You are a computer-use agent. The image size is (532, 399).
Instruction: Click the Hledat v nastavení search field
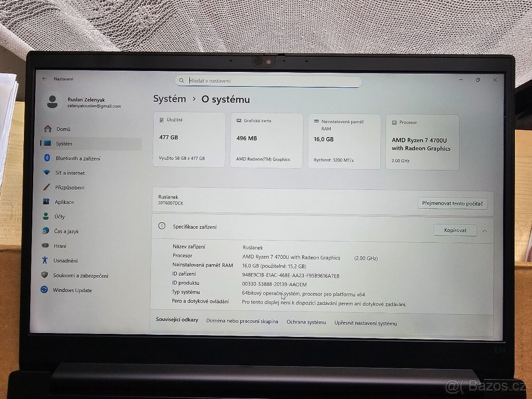[x=268, y=81]
